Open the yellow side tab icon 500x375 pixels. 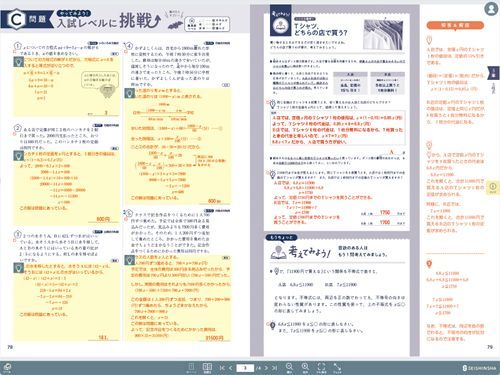click(493, 187)
